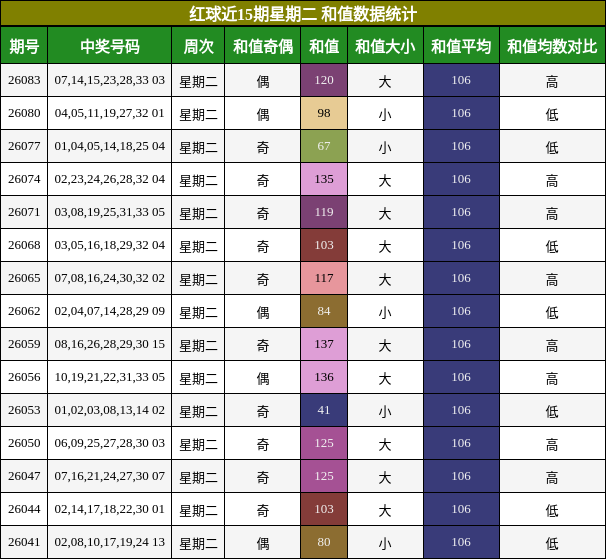The width and height of the screenshot is (606, 559).
Task: Click the sum value 41 cell
Action: tap(324, 410)
